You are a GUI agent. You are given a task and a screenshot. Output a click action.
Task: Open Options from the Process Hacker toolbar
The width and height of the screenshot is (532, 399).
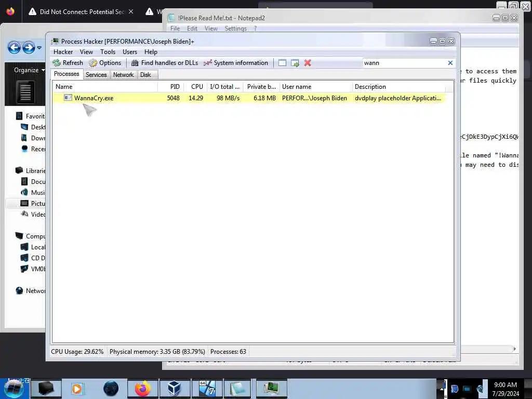tap(105, 63)
